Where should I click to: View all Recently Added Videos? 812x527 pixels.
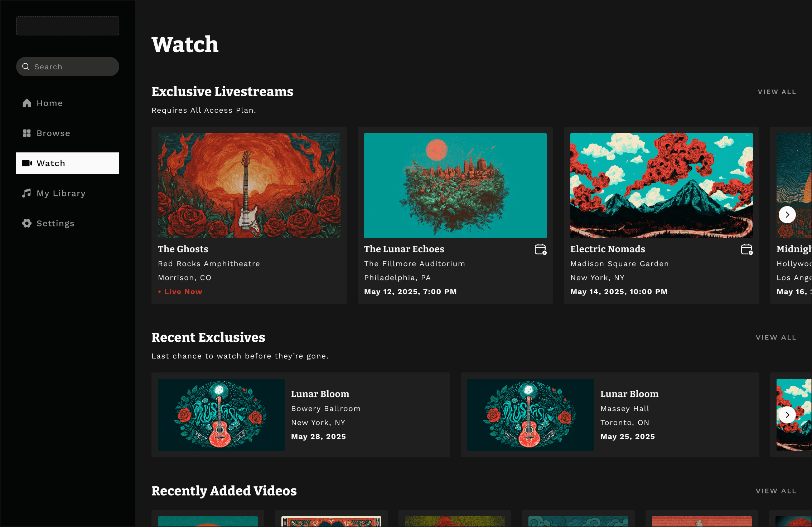coord(776,491)
